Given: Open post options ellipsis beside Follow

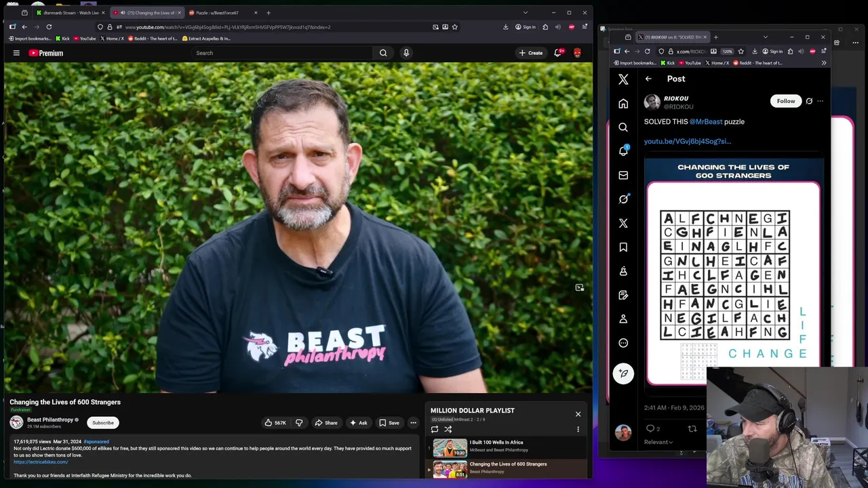Looking at the screenshot, I should (821, 101).
